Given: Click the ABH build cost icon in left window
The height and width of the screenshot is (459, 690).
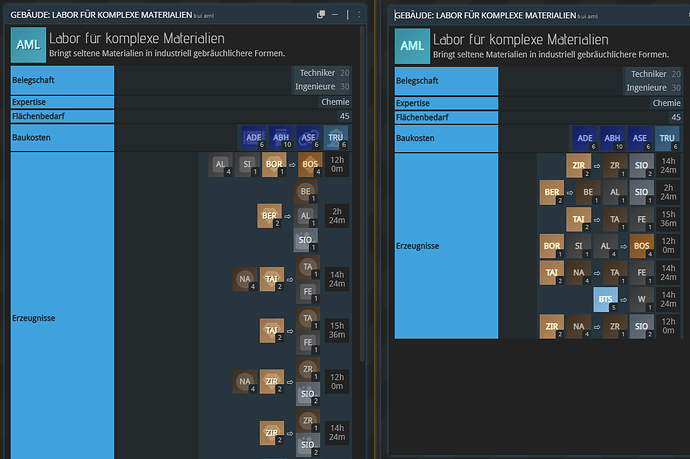Looking at the screenshot, I should (281, 137).
